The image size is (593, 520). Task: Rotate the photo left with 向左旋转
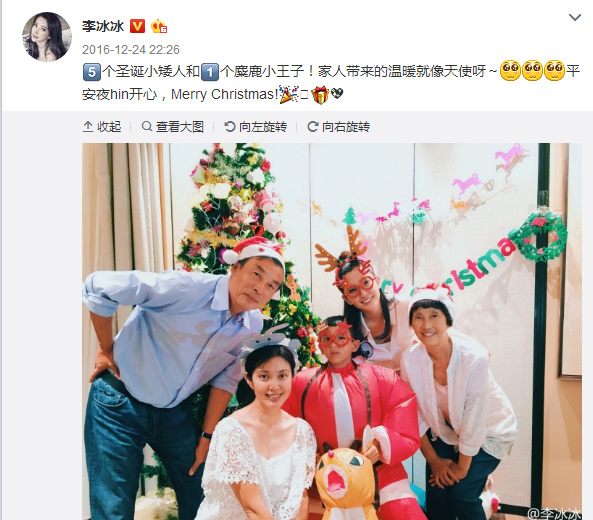click(x=255, y=127)
